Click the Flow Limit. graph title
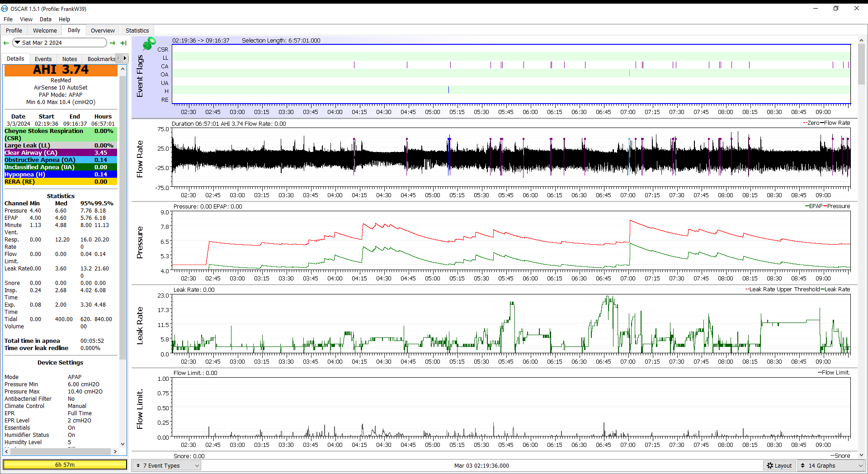 point(140,409)
